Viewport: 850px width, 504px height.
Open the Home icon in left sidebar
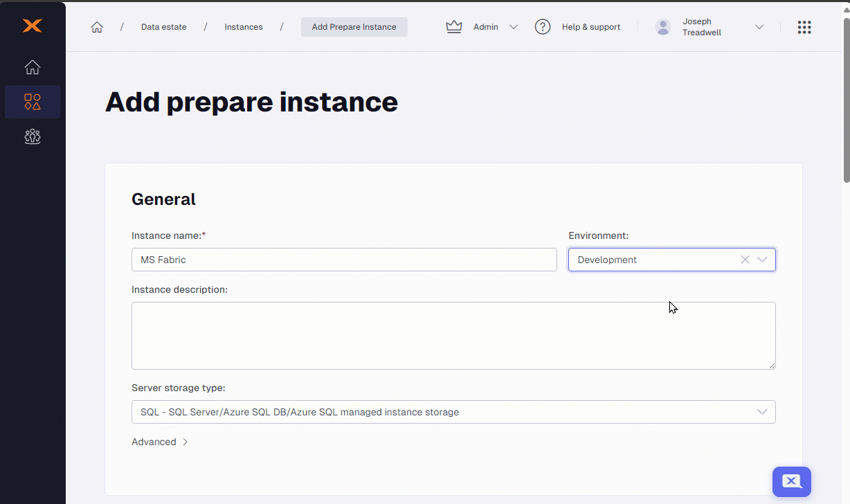(x=33, y=67)
